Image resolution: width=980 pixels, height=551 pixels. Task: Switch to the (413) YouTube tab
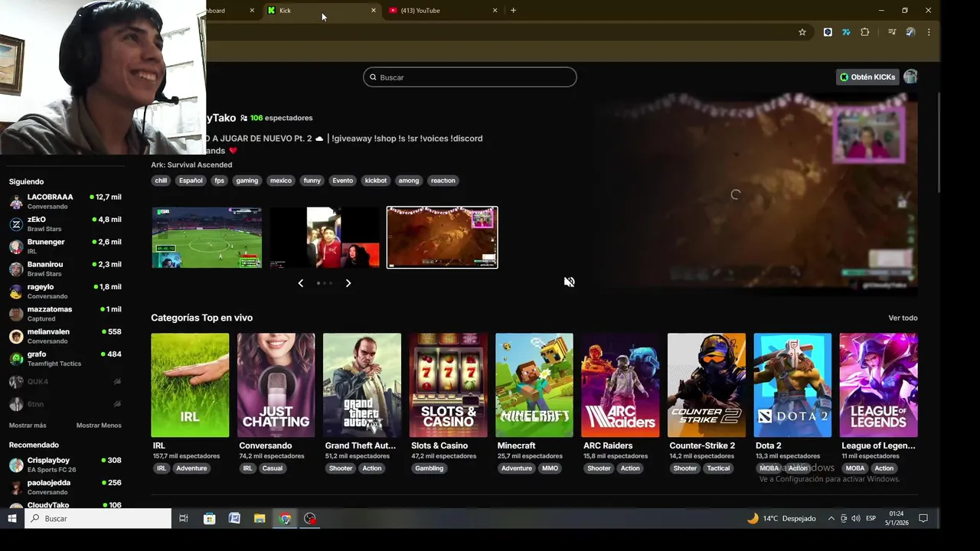click(x=443, y=11)
